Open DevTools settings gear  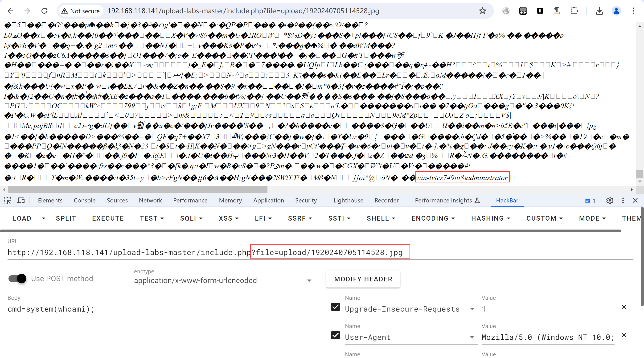610,200
